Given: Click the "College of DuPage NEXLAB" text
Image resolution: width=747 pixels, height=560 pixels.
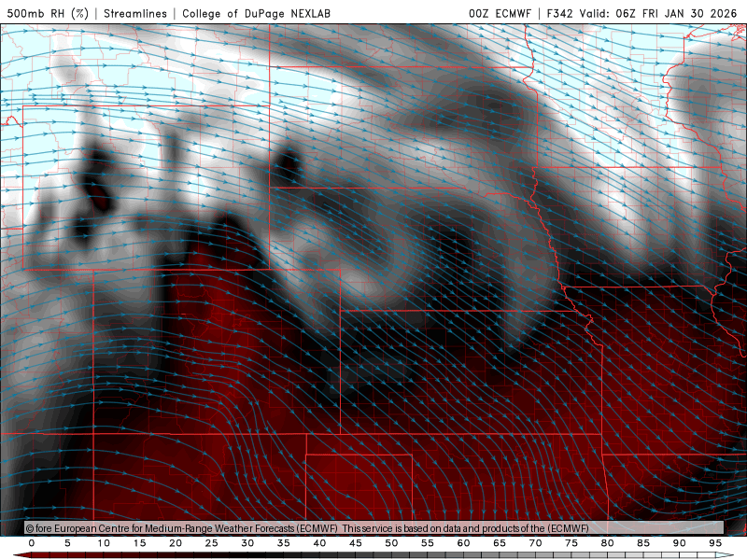Looking at the screenshot, I should pos(256,13).
